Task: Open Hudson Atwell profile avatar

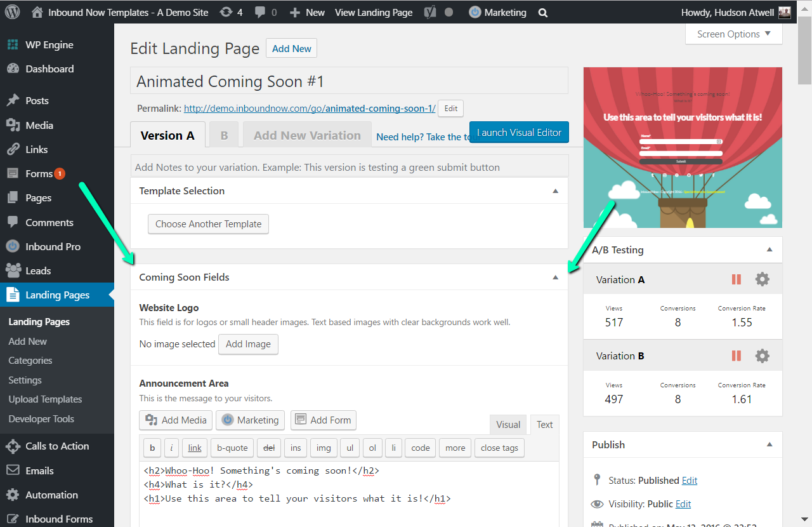Action: coord(784,12)
